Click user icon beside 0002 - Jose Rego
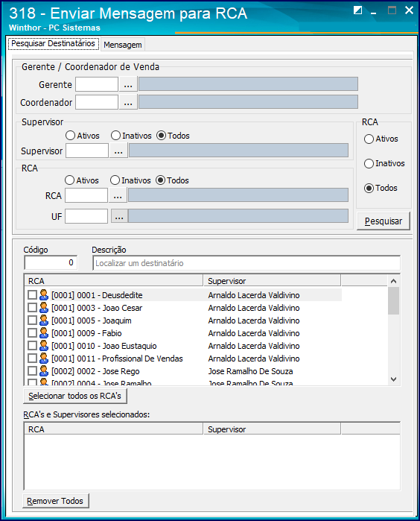This screenshot has height=521, width=420. point(43,371)
